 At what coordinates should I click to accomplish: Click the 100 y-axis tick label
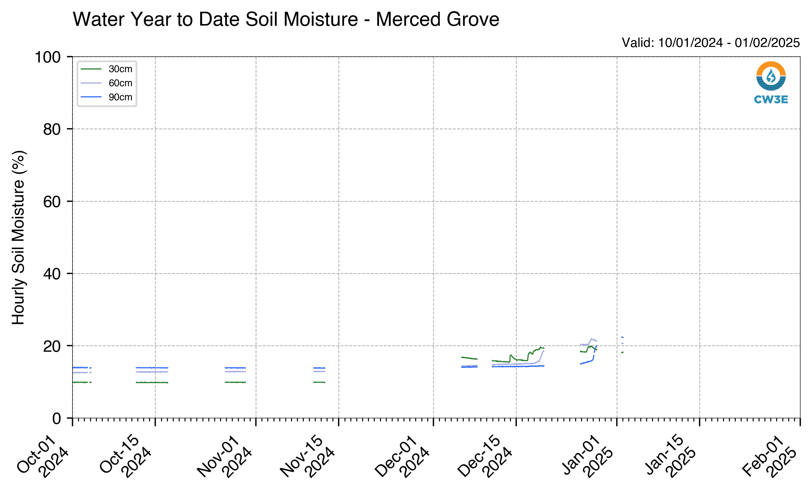point(48,57)
